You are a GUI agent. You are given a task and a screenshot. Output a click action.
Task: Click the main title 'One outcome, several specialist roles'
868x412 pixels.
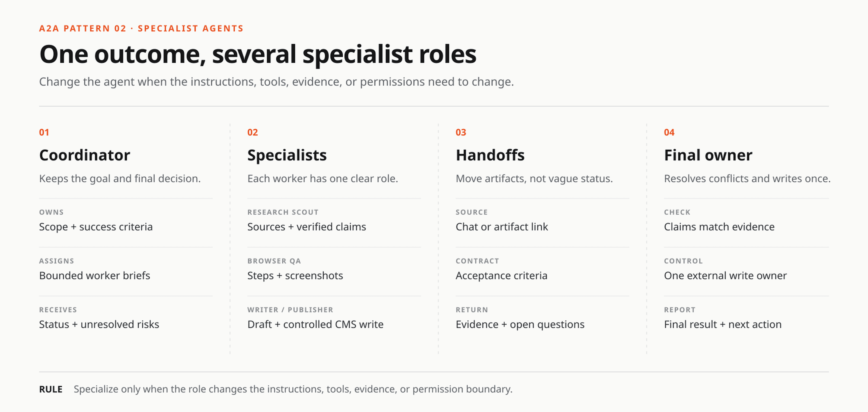click(258, 54)
